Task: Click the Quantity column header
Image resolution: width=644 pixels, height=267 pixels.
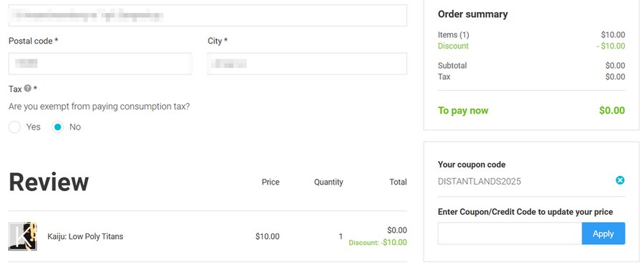Action: (328, 182)
